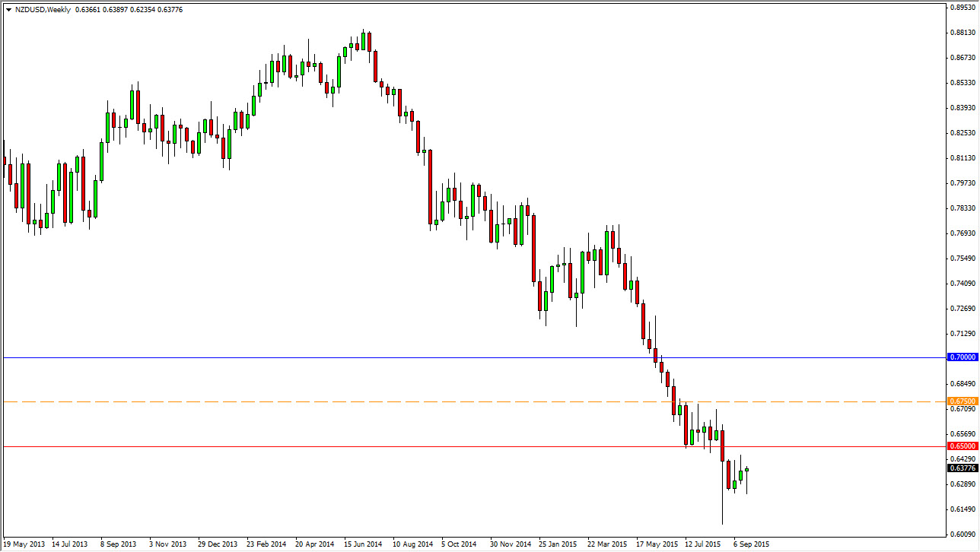980x552 pixels.
Task: Click the open price 0.63661 in header
Action: pos(86,9)
